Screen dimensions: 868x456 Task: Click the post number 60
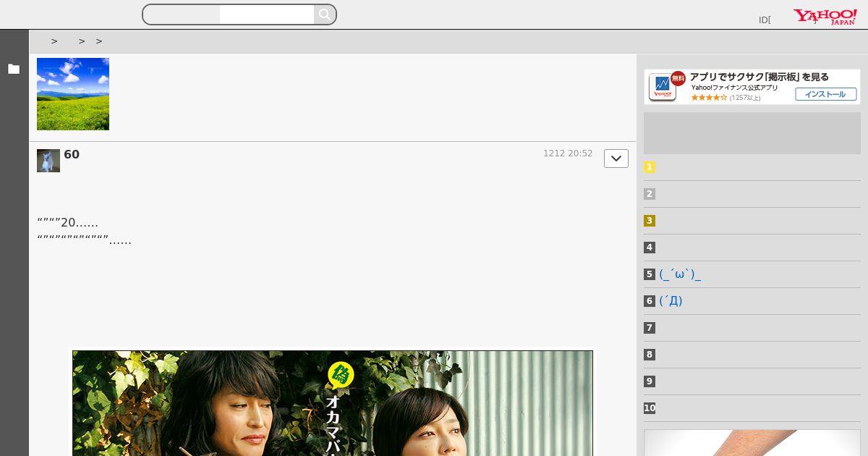click(72, 154)
